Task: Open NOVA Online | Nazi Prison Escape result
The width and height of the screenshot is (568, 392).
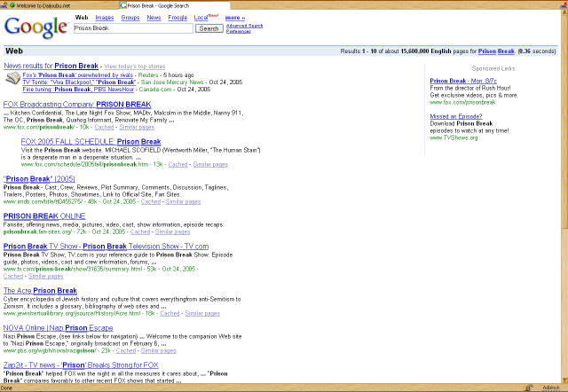Action: coord(59,328)
